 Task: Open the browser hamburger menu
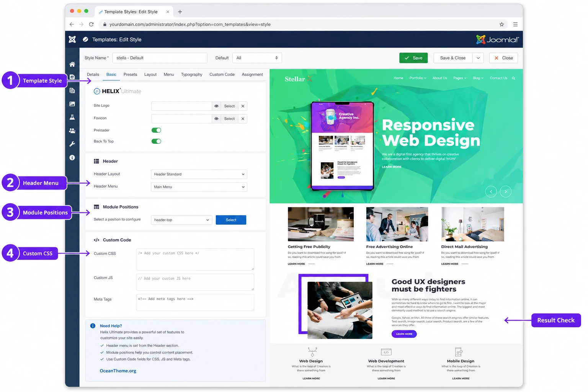515,24
